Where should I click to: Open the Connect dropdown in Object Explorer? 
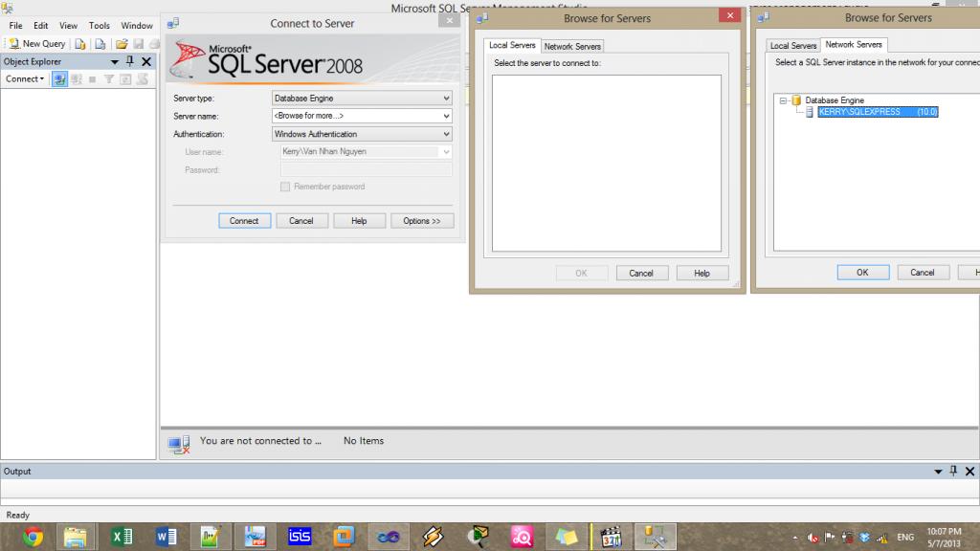coord(25,78)
